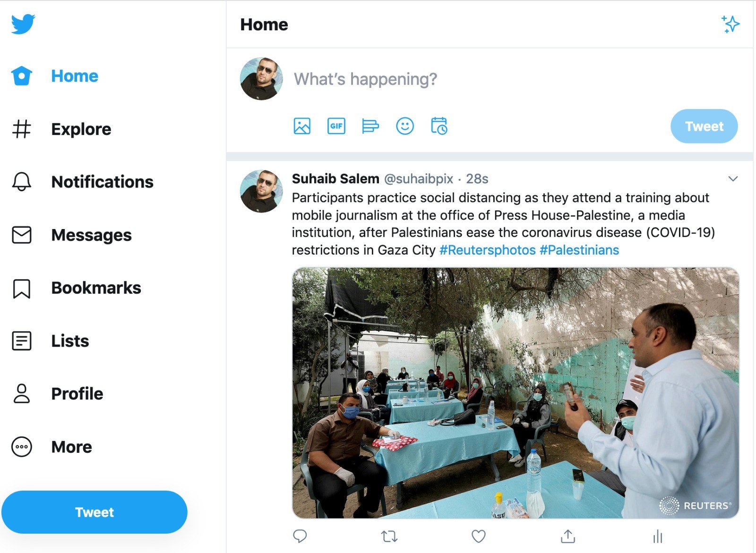Open the GIF picker
Screen dimensions: 756x553
(336, 126)
